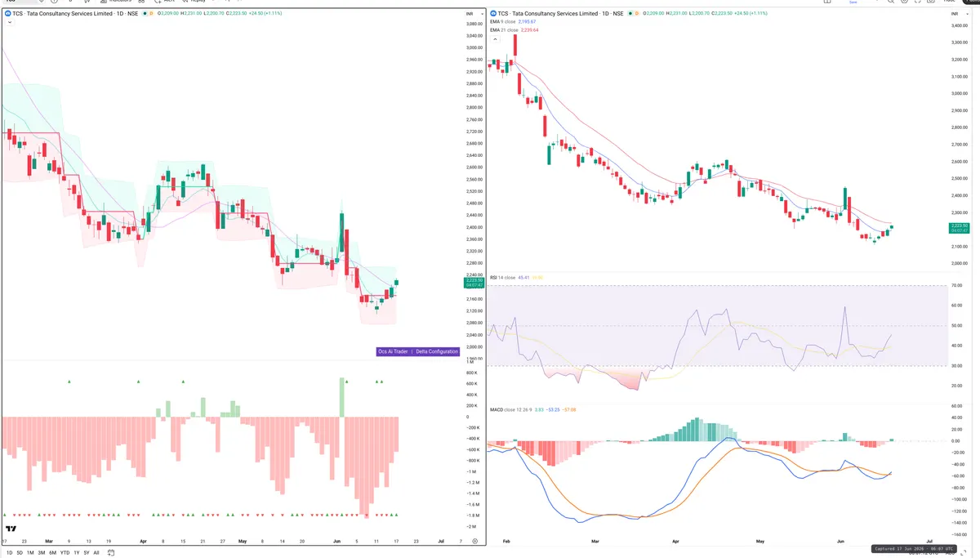Viewport: 980px width, 558px height.
Task: Click TCS symbol logo in left chart
Action: (x=7, y=14)
